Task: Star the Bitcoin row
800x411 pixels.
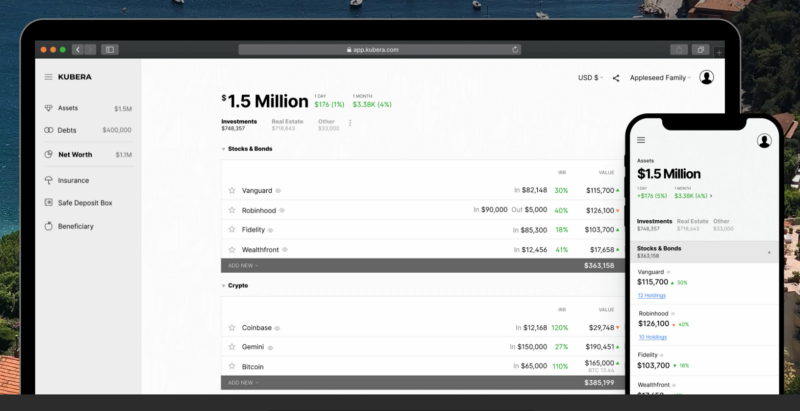Action: click(x=232, y=366)
